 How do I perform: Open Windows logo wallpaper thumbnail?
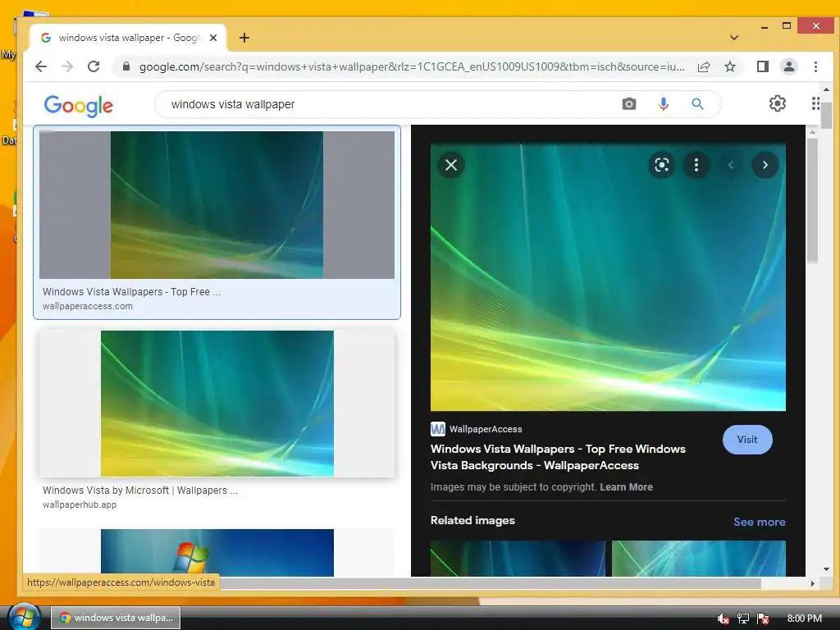[x=217, y=553]
